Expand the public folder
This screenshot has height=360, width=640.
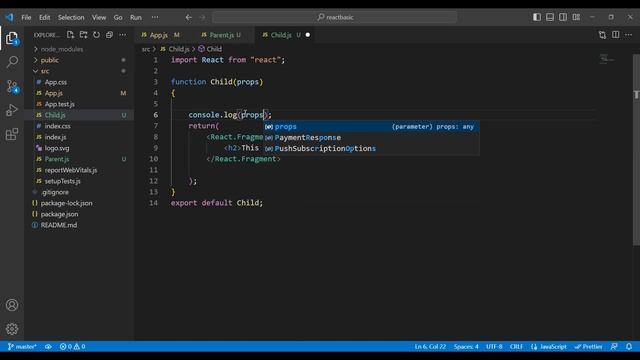coord(50,60)
